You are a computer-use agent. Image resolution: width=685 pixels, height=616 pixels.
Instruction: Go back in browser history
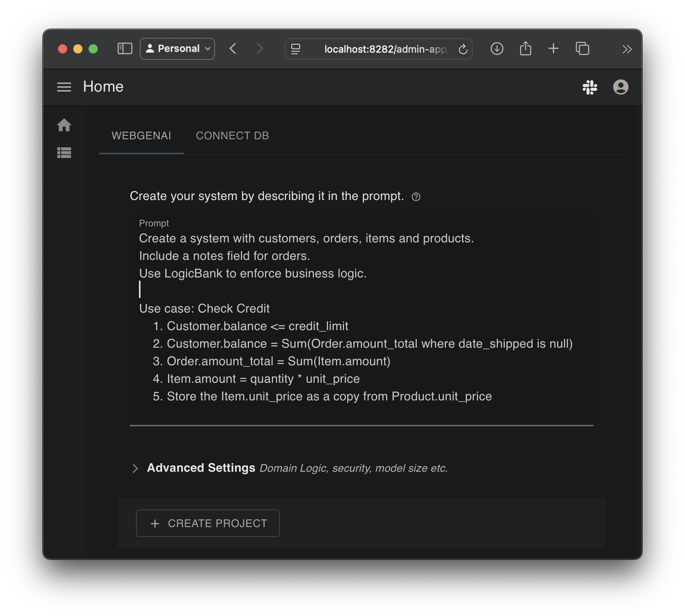click(x=233, y=49)
